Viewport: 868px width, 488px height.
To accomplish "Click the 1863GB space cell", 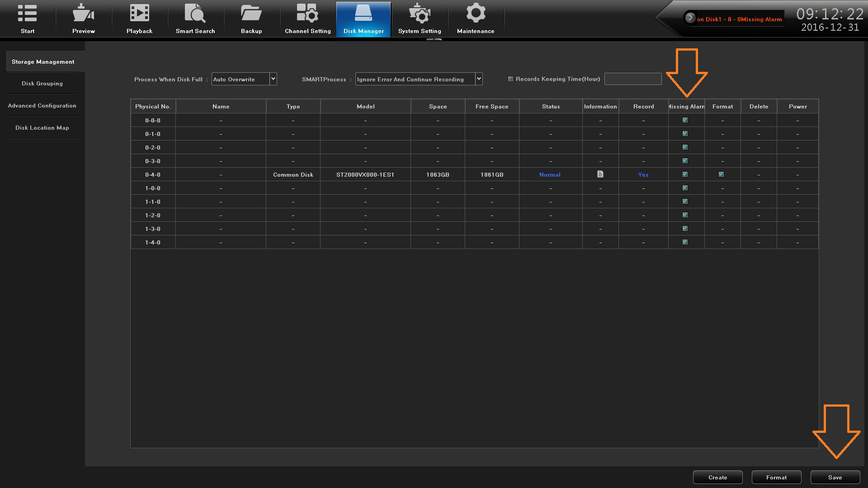I will point(438,174).
